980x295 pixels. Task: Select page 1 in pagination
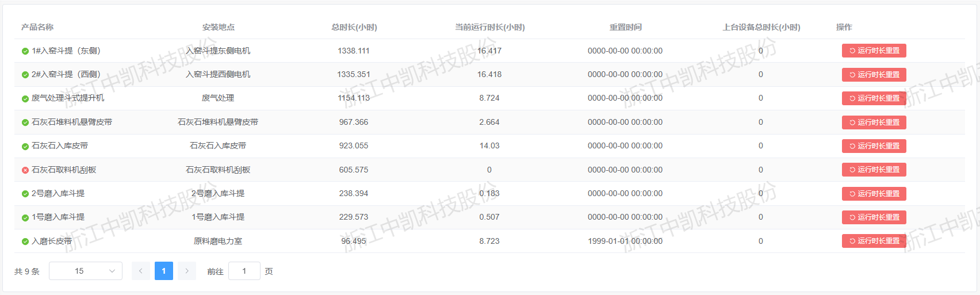[164, 271]
